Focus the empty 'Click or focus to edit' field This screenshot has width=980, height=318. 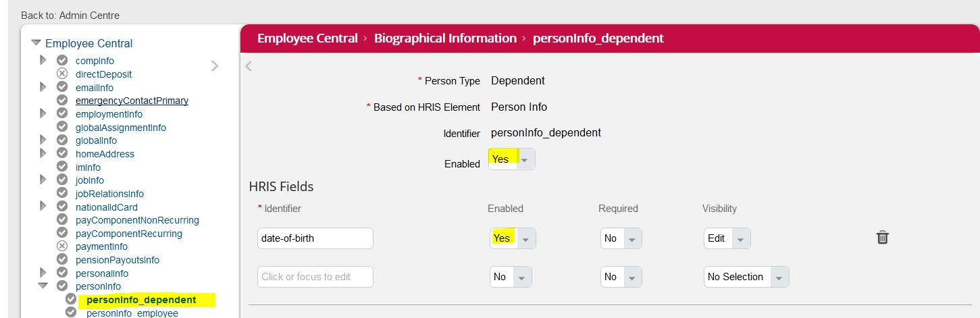coord(315,277)
